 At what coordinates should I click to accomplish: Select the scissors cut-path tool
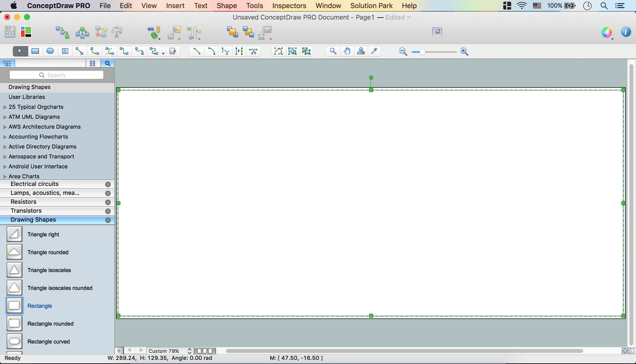coord(253,51)
